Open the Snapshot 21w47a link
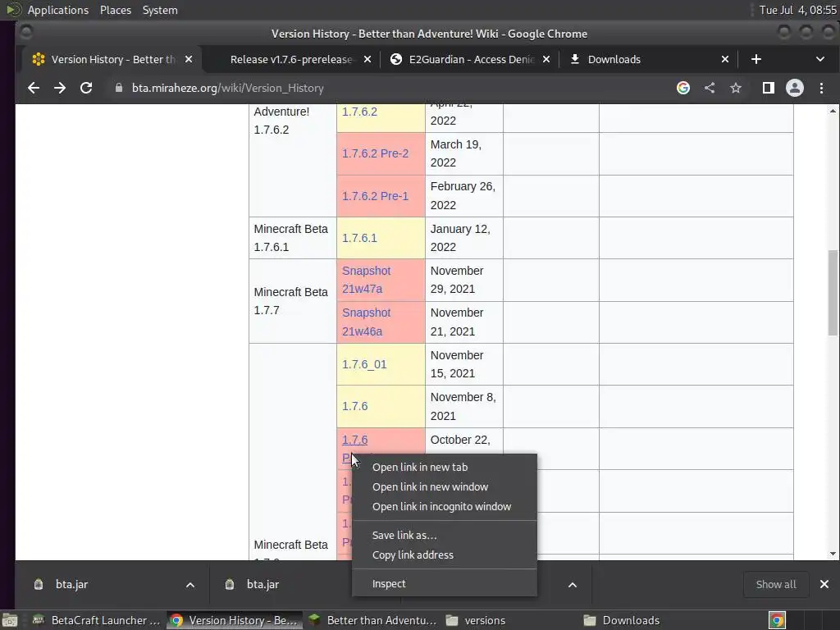The image size is (840, 630). click(367, 280)
